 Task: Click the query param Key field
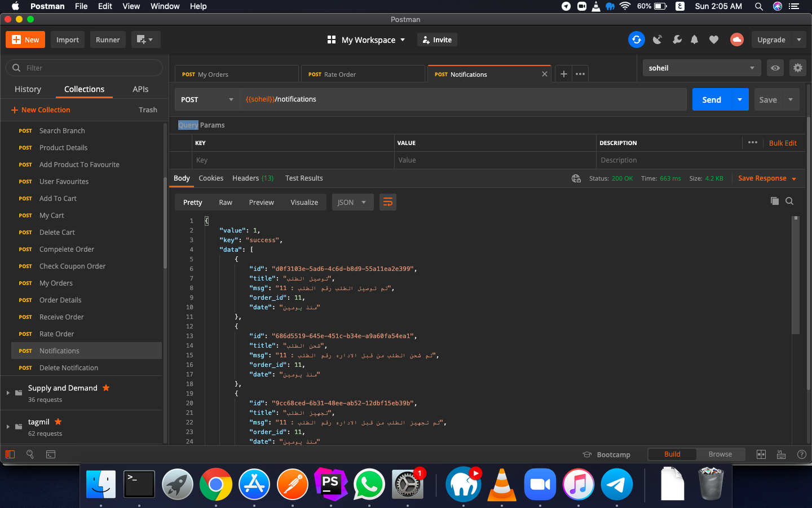tap(293, 160)
